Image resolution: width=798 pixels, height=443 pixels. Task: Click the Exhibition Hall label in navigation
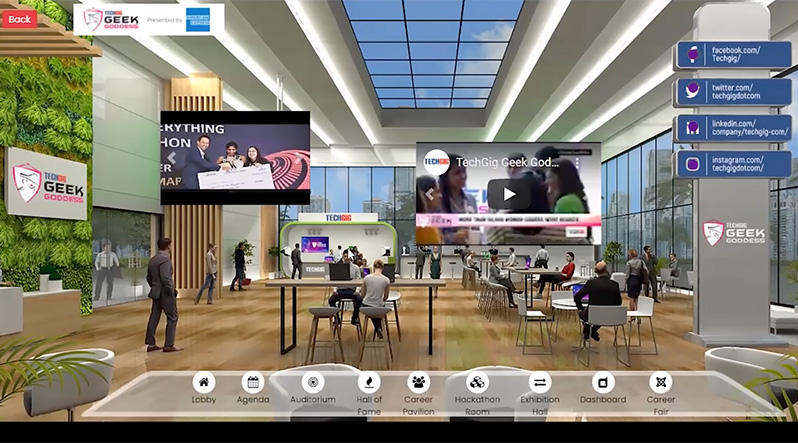(540, 405)
